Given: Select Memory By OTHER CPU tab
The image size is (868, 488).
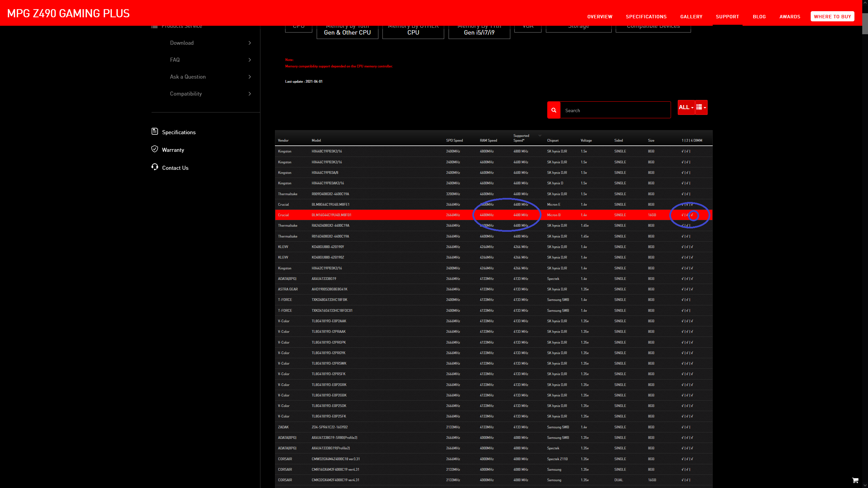Looking at the screenshot, I should point(413,32).
